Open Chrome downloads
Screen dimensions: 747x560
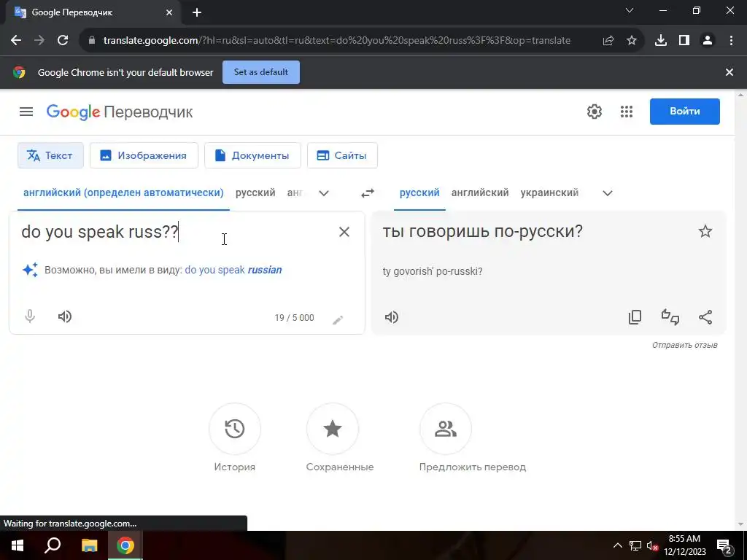click(661, 41)
